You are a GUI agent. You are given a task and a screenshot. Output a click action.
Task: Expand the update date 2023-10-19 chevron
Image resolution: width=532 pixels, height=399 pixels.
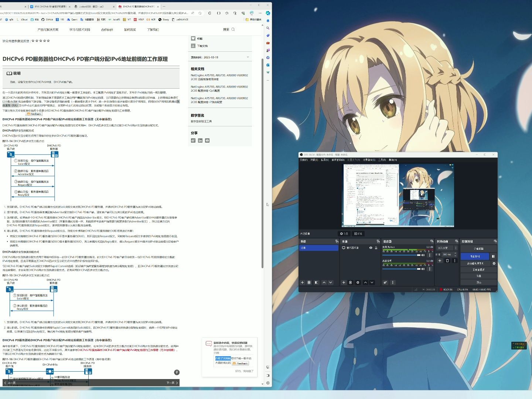point(248,57)
